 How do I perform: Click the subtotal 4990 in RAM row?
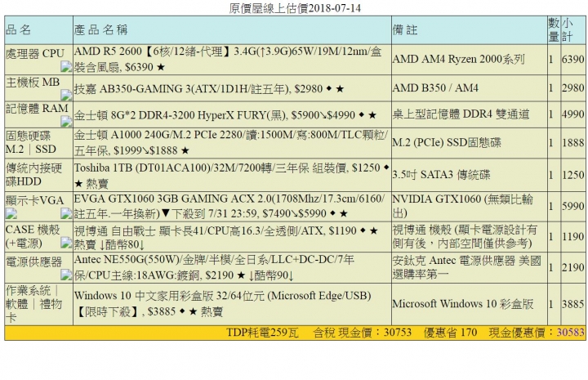tap(573, 114)
